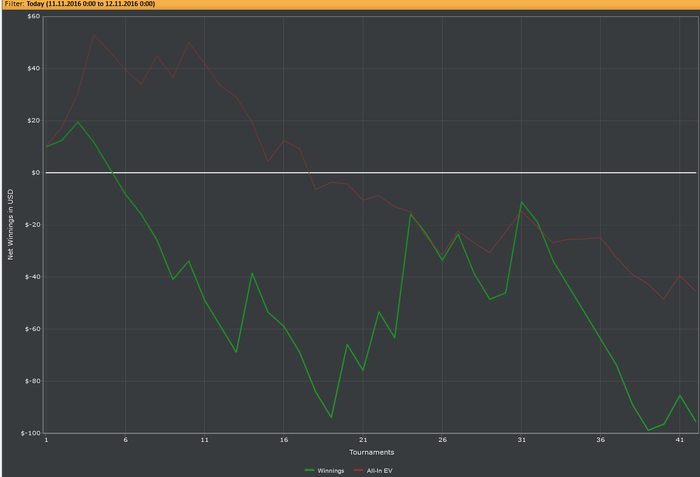
Task: Click the x-axis tick label 26
Action: [x=442, y=440]
